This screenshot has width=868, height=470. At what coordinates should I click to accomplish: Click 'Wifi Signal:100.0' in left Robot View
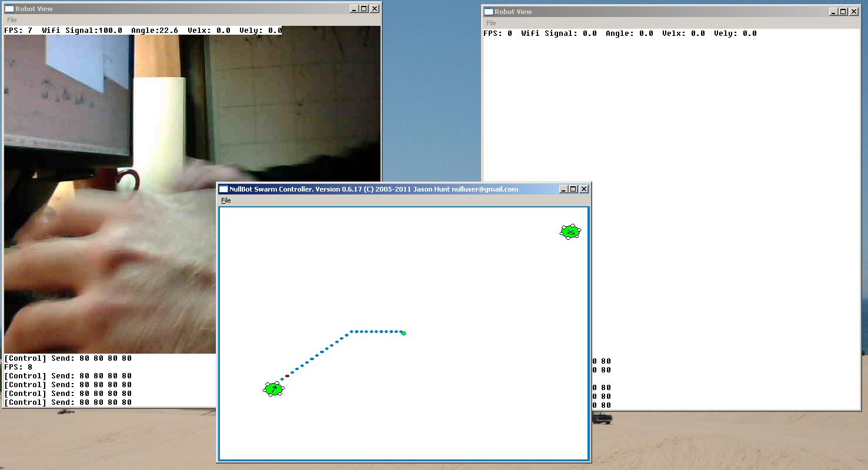pyautogui.click(x=82, y=30)
